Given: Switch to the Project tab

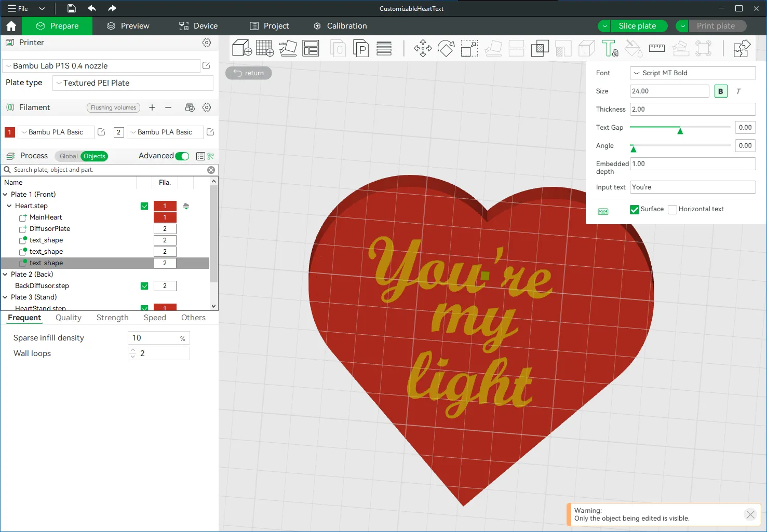Looking at the screenshot, I should pyautogui.click(x=269, y=26).
